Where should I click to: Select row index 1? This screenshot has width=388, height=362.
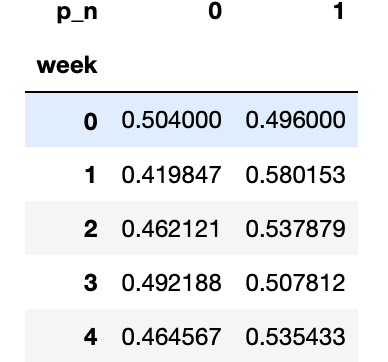click(x=91, y=175)
